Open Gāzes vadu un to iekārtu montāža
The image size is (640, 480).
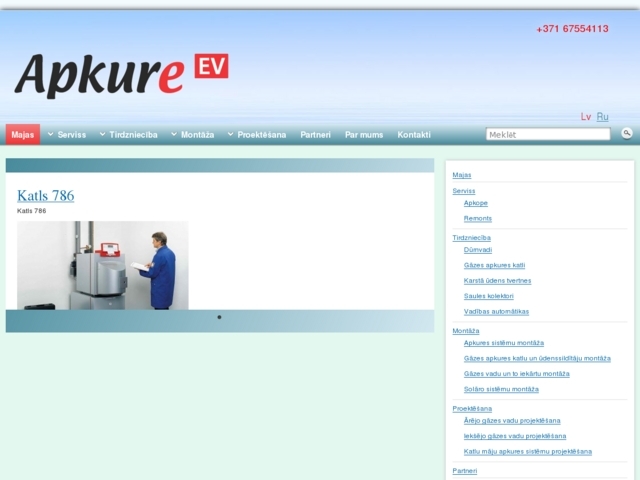[516, 373]
